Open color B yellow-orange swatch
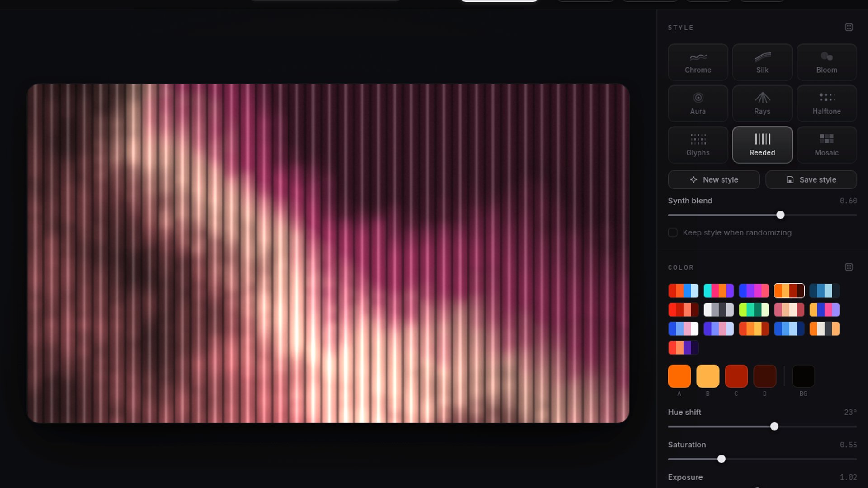The width and height of the screenshot is (868, 488). (708, 376)
